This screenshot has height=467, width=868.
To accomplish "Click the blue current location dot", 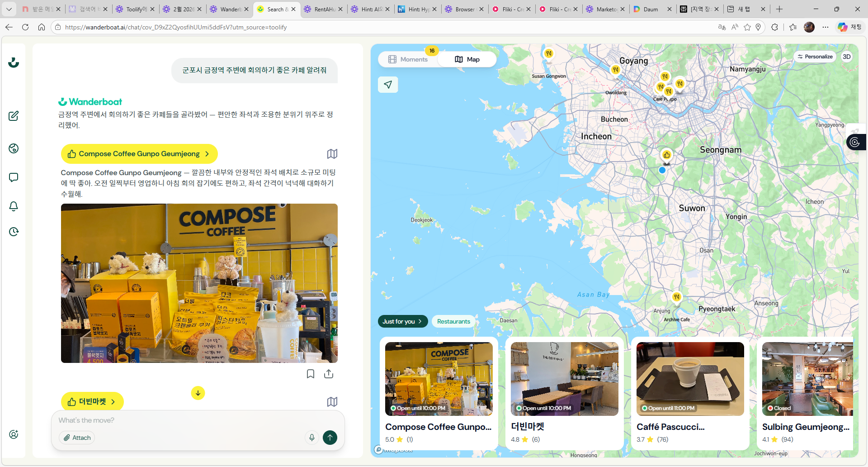I will pos(662,170).
